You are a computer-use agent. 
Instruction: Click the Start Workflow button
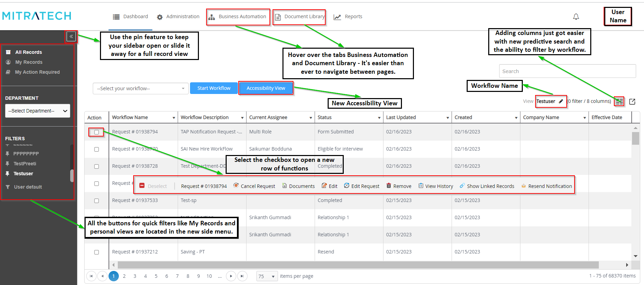(214, 88)
